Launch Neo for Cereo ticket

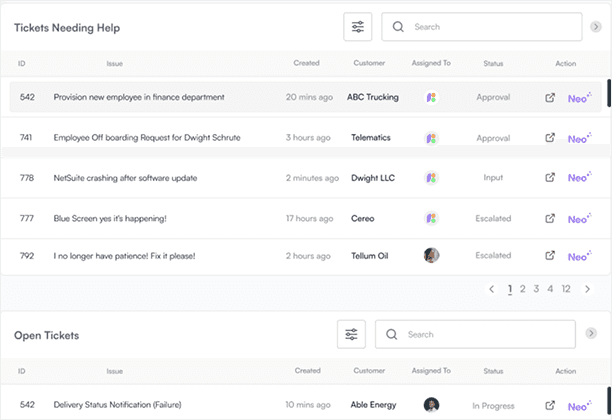580,219
